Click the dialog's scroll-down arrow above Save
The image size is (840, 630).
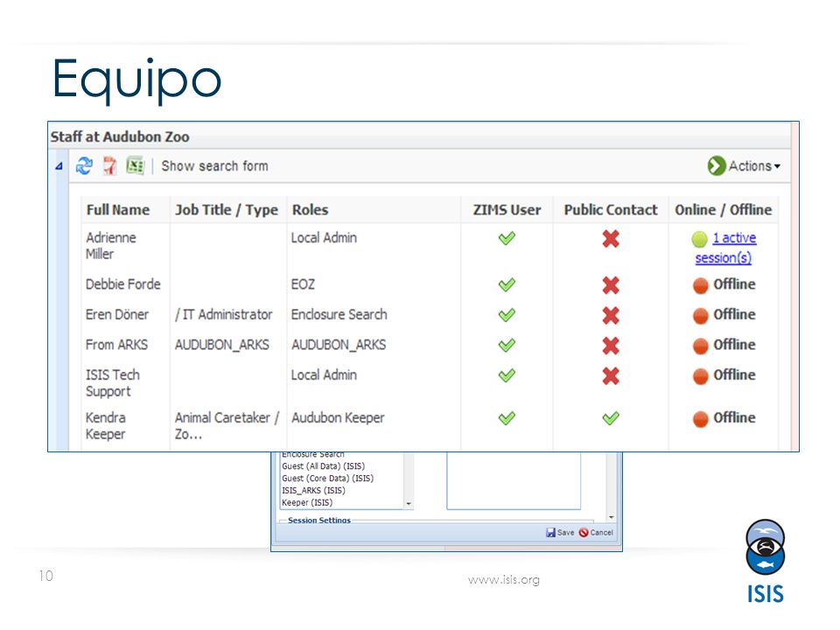(612, 517)
